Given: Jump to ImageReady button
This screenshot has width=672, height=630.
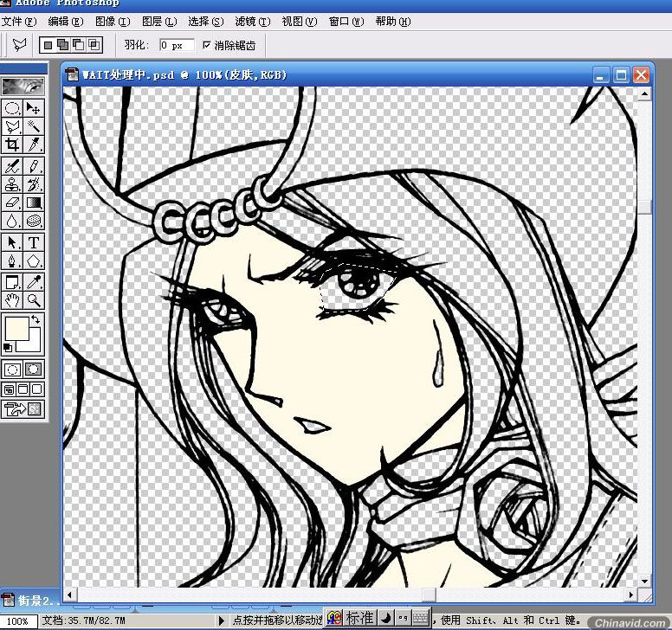Looking at the screenshot, I should coord(23,409).
